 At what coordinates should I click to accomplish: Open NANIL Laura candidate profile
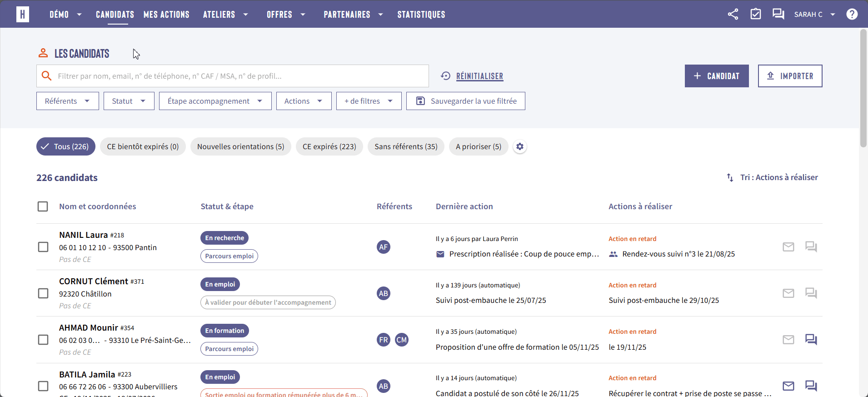[x=83, y=235]
